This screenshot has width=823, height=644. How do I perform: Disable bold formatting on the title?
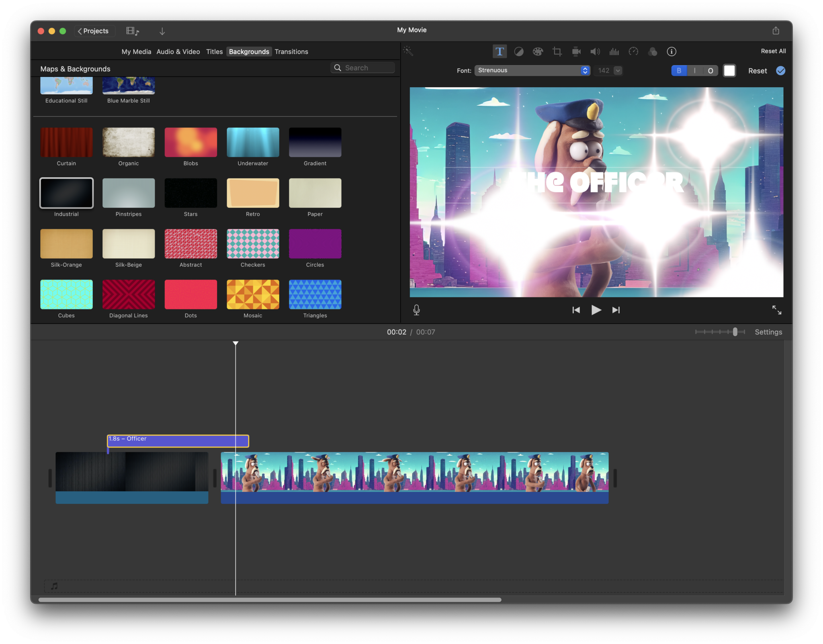click(x=679, y=70)
